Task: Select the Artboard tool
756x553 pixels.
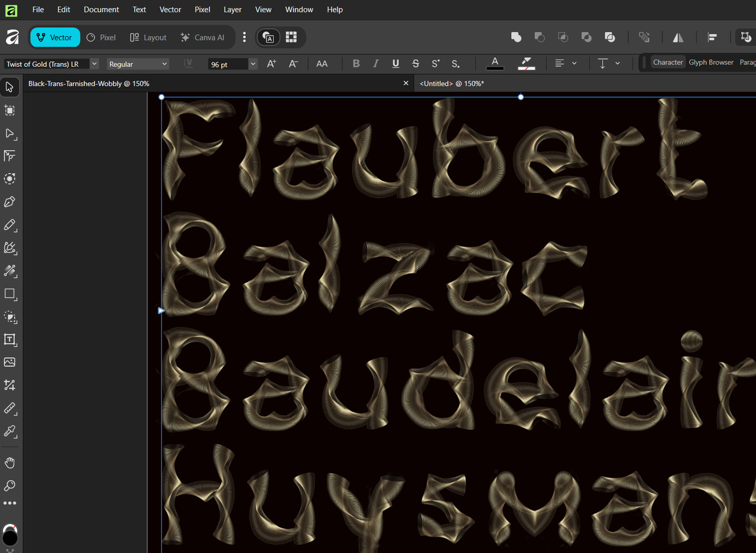Action: click(x=10, y=111)
